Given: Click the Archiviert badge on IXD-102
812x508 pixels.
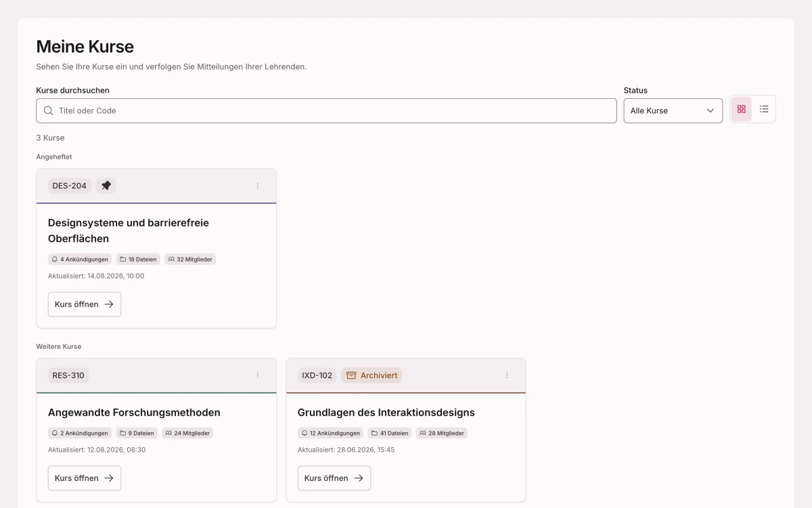Looking at the screenshot, I should [371, 375].
